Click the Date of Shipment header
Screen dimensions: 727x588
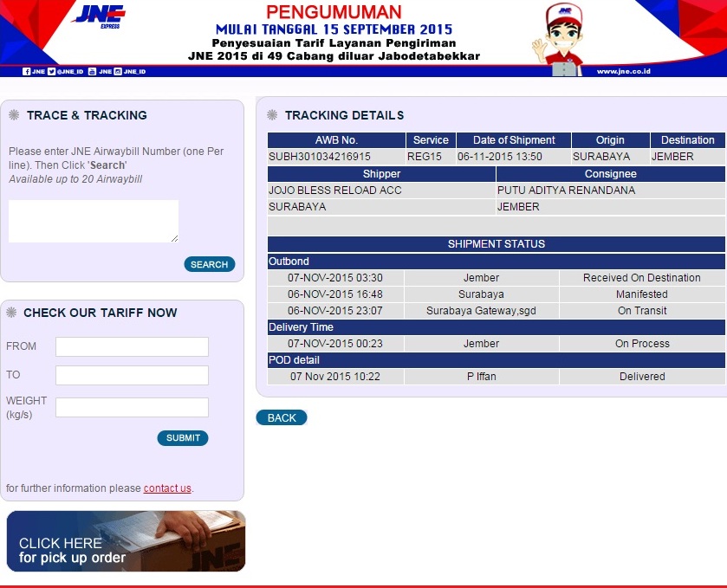pos(514,140)
